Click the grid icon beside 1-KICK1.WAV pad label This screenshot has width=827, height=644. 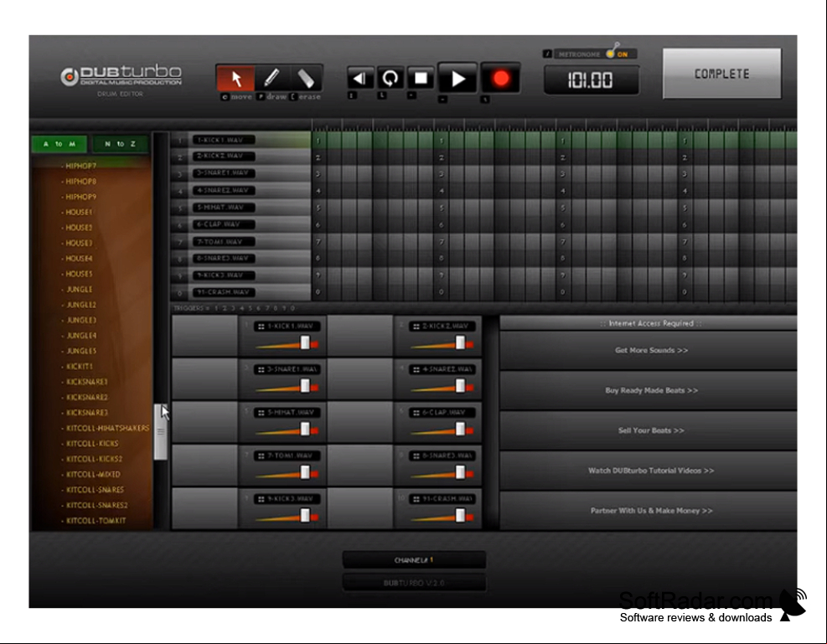pos(261,327)
